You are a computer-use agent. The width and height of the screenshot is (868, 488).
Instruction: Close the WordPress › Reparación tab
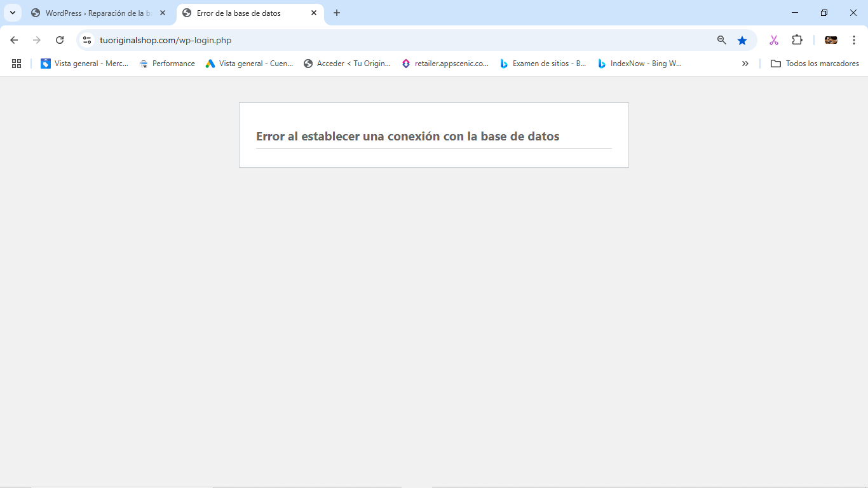click(x=163, y=13)
